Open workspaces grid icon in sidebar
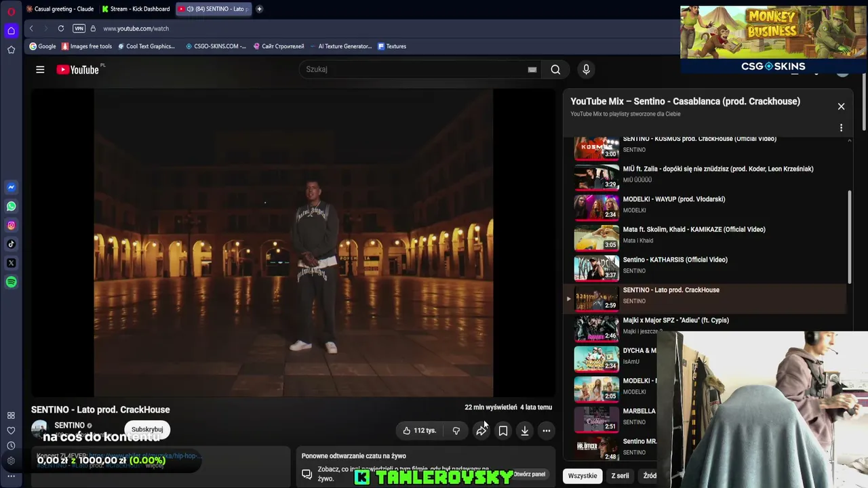This screenshot has height=488, width=868. point(11,415)
